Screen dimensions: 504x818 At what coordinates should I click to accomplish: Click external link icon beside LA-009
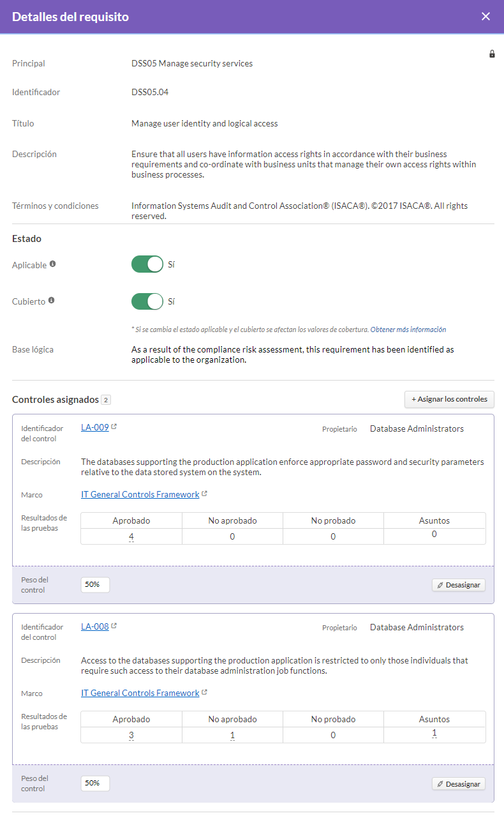(x=114, y=427)
